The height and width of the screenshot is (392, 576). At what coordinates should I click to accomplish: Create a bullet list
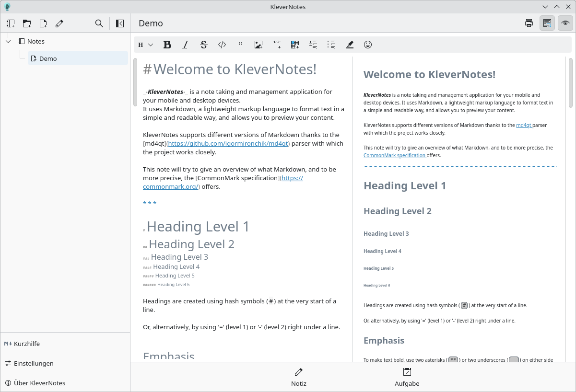331,44
